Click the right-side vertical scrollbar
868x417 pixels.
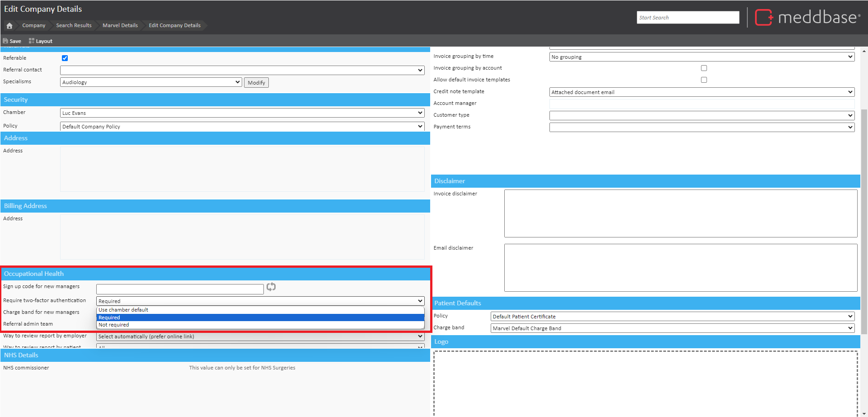[864, 222]
